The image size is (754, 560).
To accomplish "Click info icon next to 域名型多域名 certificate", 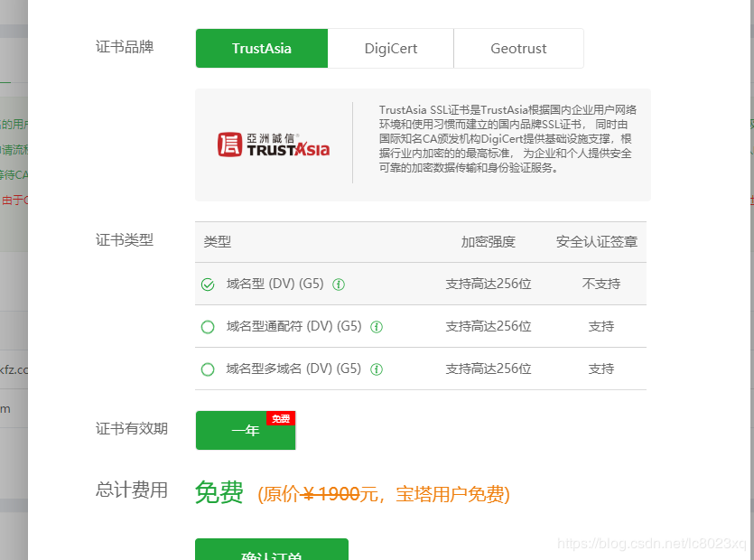I will pos(377,369).
